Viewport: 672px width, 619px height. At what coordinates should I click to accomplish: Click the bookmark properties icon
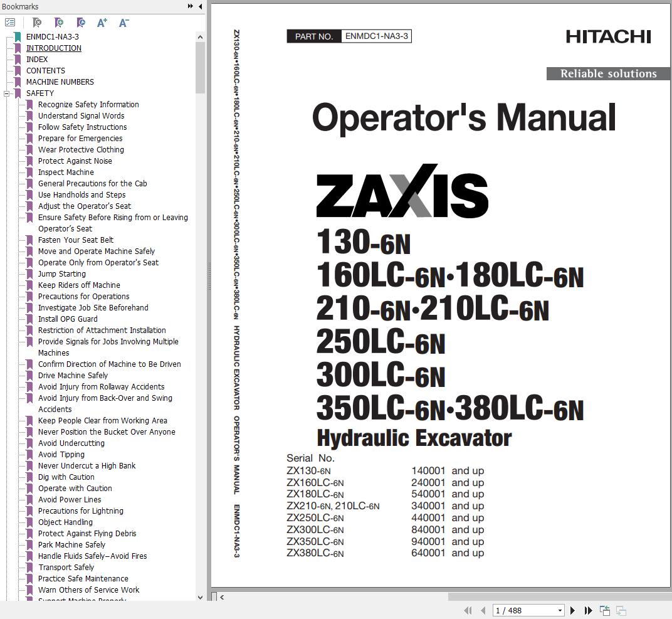pyautogui.click(x=81, y=23)
